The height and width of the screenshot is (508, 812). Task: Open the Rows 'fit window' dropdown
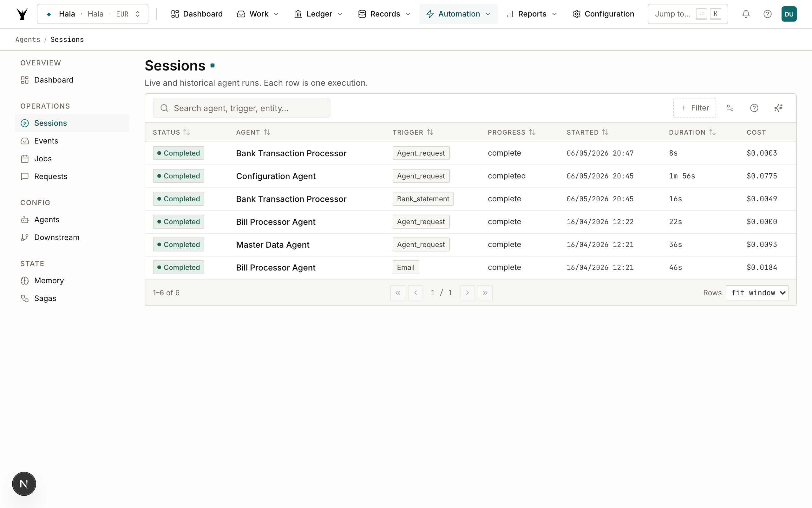tap(757, 293)
